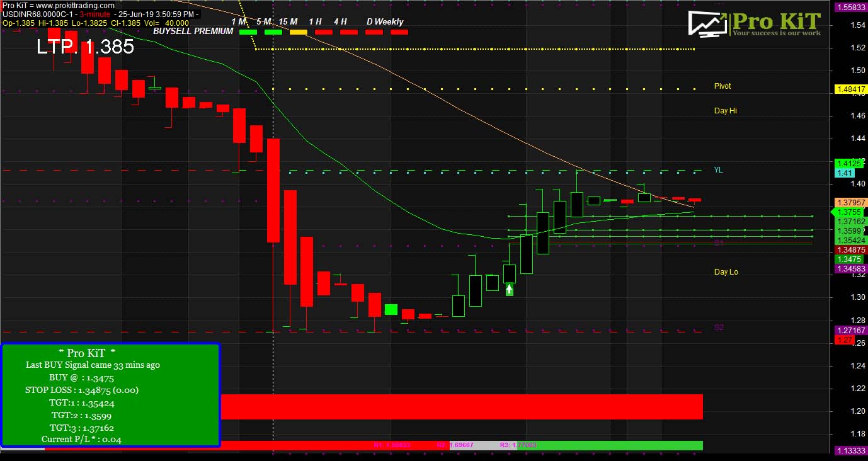Select the 1 H timeframe label
868x461 pixels.
click(315, 21)
